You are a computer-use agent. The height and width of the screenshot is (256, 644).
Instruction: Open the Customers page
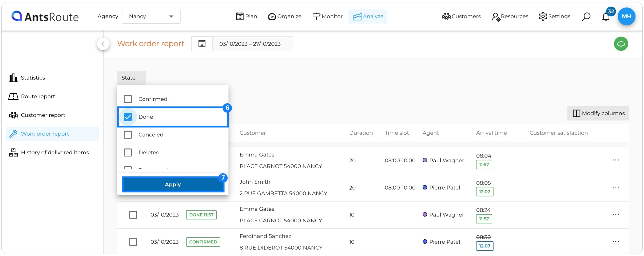tap(461, 16)
